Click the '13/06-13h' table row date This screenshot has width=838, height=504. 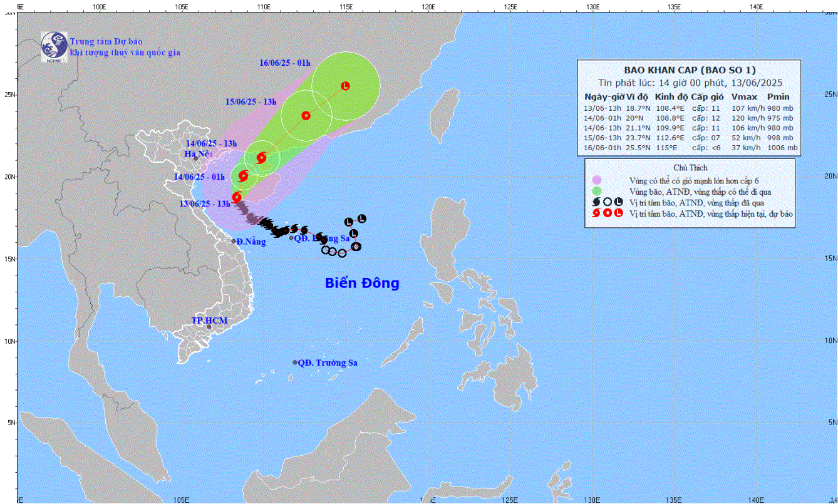602,108
